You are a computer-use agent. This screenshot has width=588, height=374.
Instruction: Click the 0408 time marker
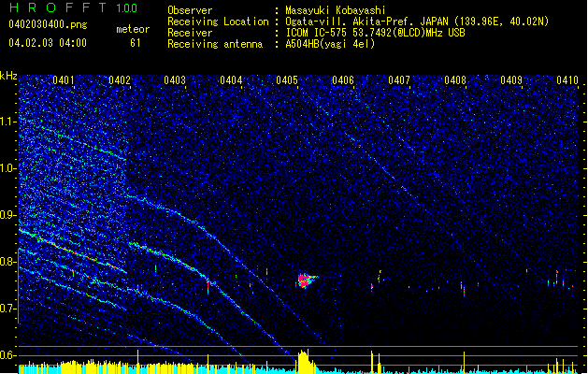455,80
